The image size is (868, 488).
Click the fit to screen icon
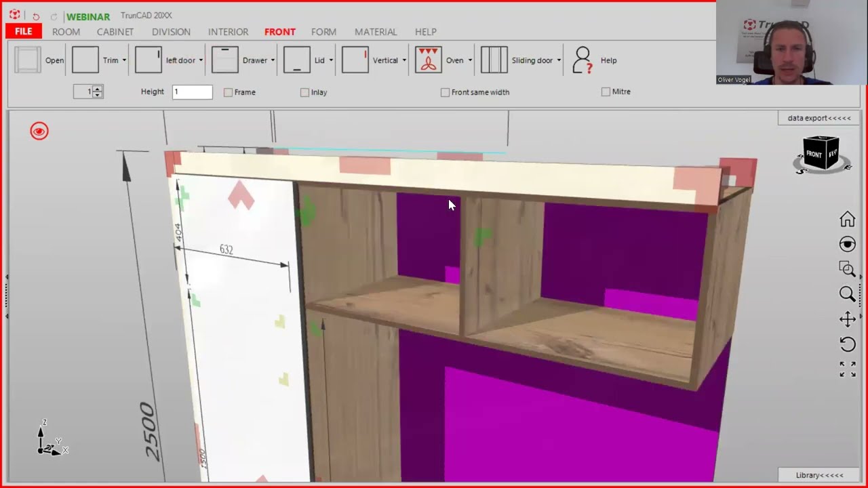pos(847,369)
